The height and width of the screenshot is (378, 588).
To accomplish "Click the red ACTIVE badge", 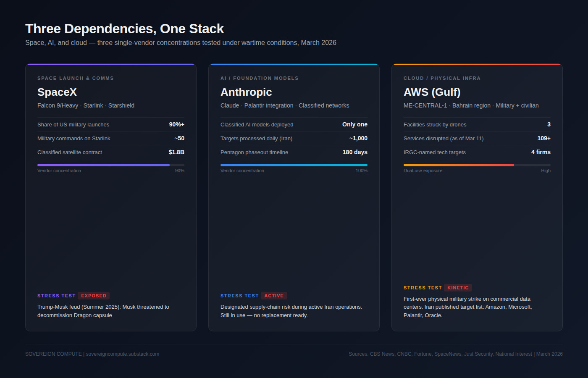I will 274,296.
